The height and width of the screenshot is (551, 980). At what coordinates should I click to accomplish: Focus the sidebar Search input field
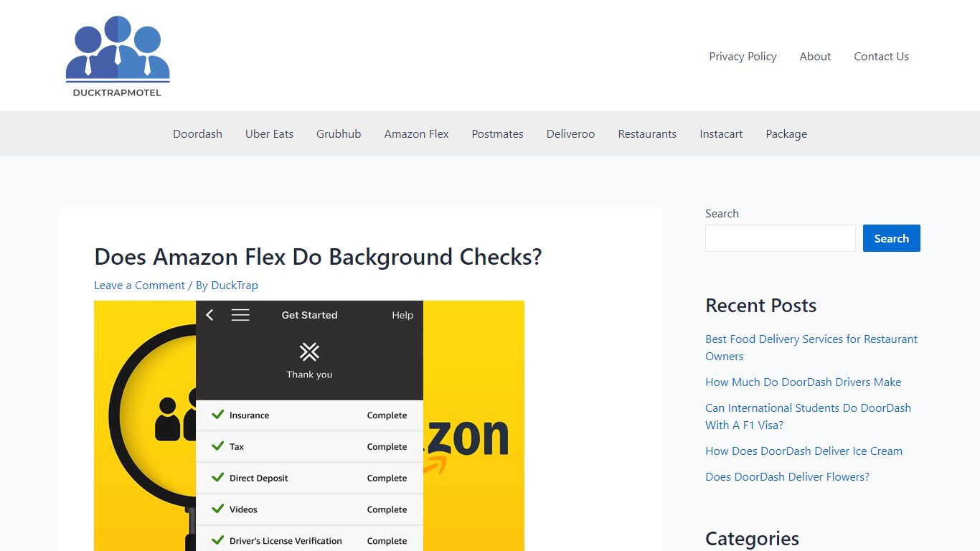(781, 238)
